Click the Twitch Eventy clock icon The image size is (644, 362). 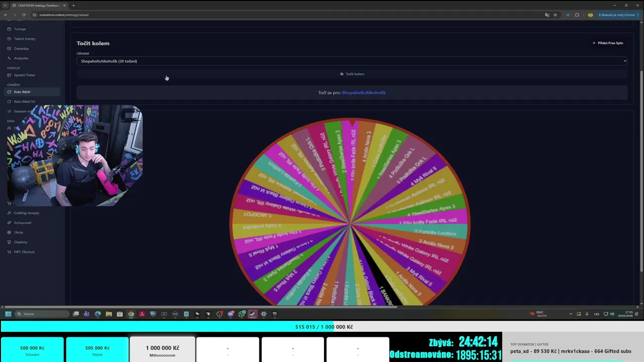coord(9,39)
